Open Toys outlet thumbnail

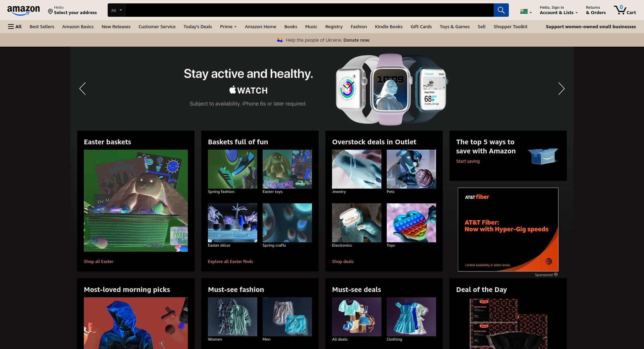click(411, 223)
